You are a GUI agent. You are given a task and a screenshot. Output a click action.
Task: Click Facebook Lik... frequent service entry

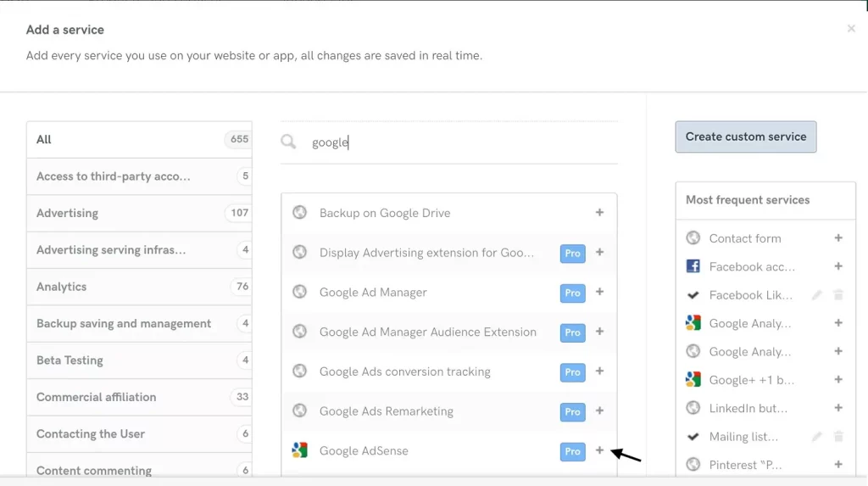point(751,295)
